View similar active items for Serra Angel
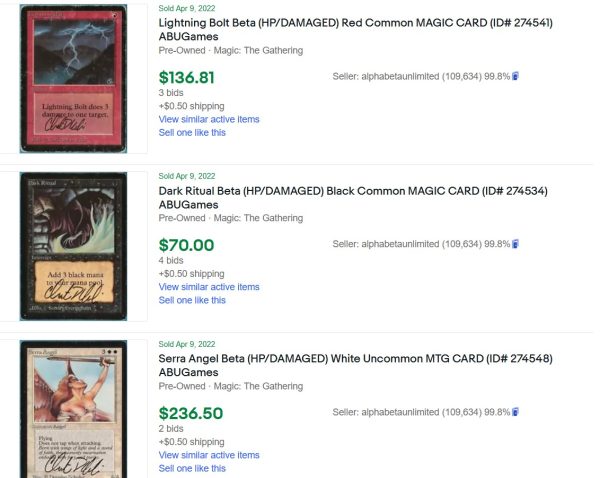This screenshot has height=478, width=600. (209, 455)
